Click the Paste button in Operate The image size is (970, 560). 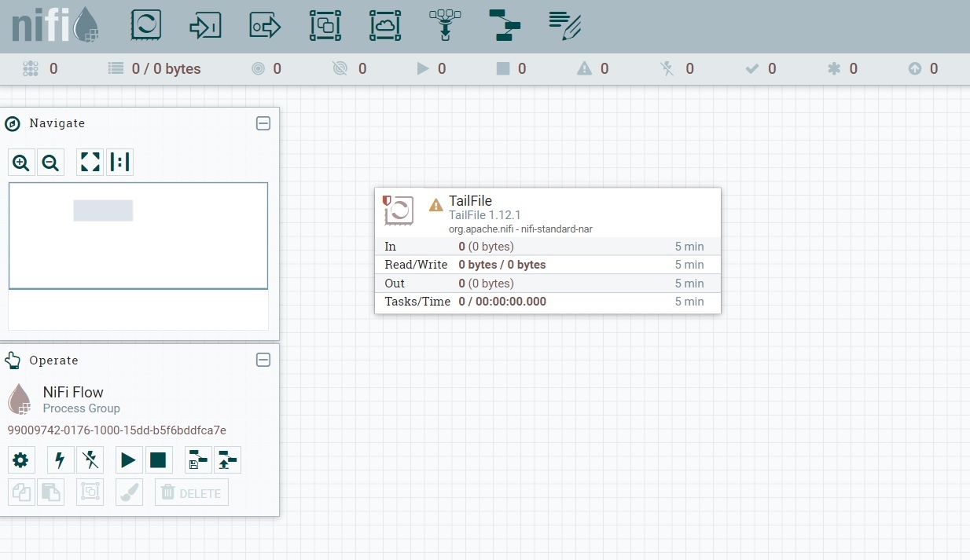tap(50, 492)
